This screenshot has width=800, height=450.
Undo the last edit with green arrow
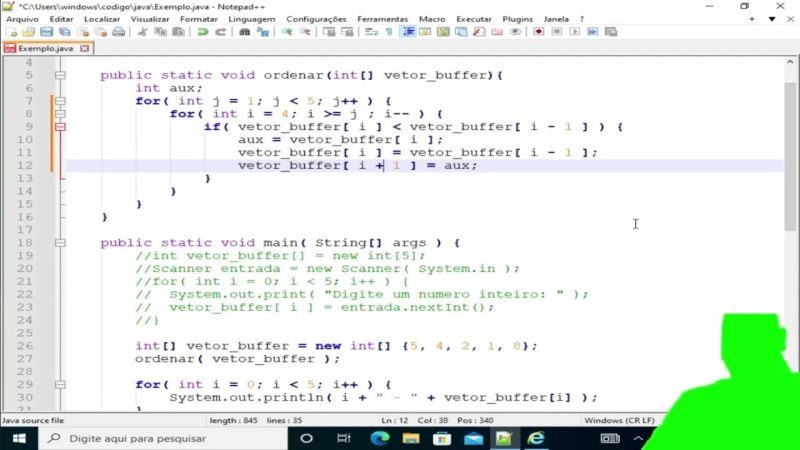[203, 32]
